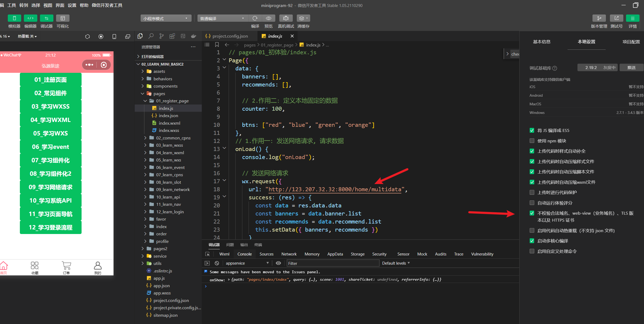The image size is (644, 324).
Task: Toggle the phone device frame icon
Action: point(114,37)
